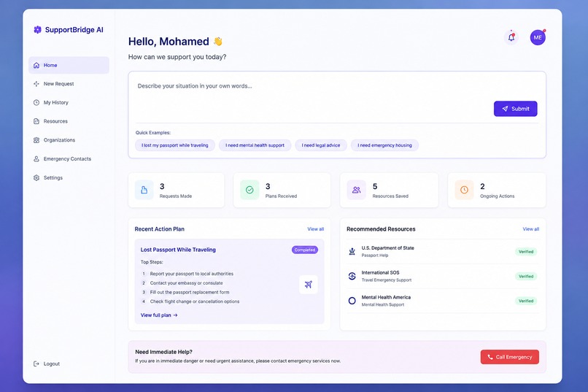Select 'I need legal advice' example
The image size is (588, 392).
coord(321,145)
